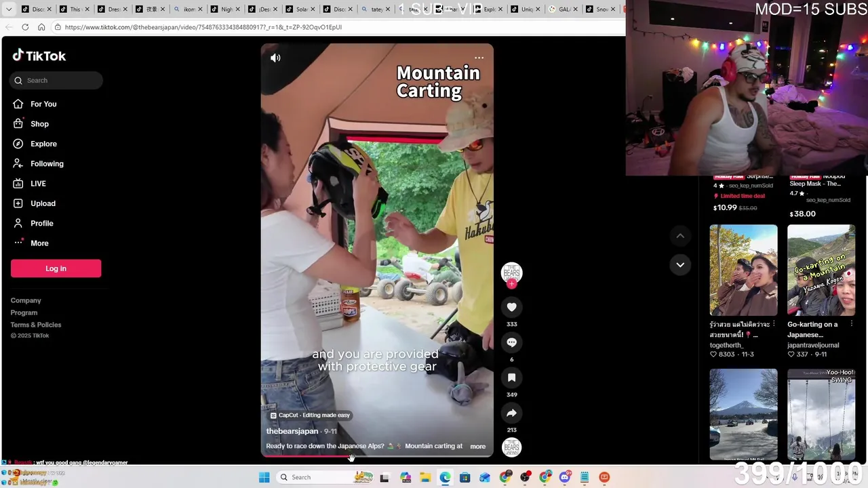Image resolution: width=868 pixels, height=488 pixels.
Task: Open togetherth_ suggested video thumbnail
Action: click(x=743, y=270)
